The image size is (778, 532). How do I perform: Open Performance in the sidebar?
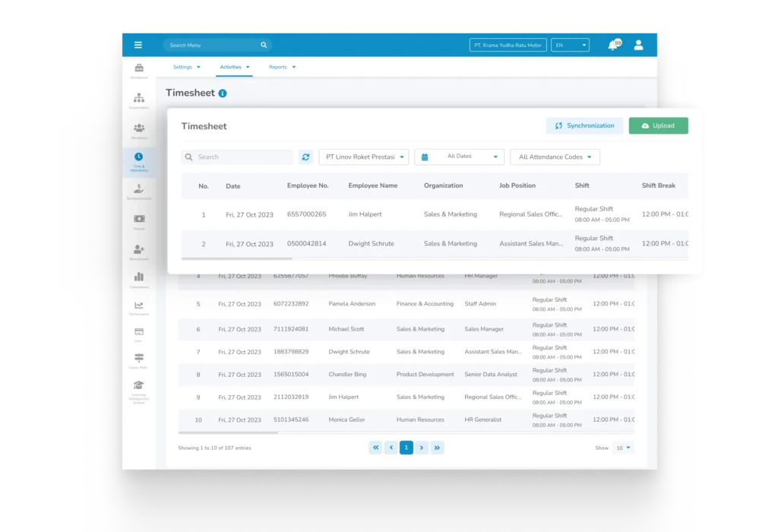coord(139,309)
